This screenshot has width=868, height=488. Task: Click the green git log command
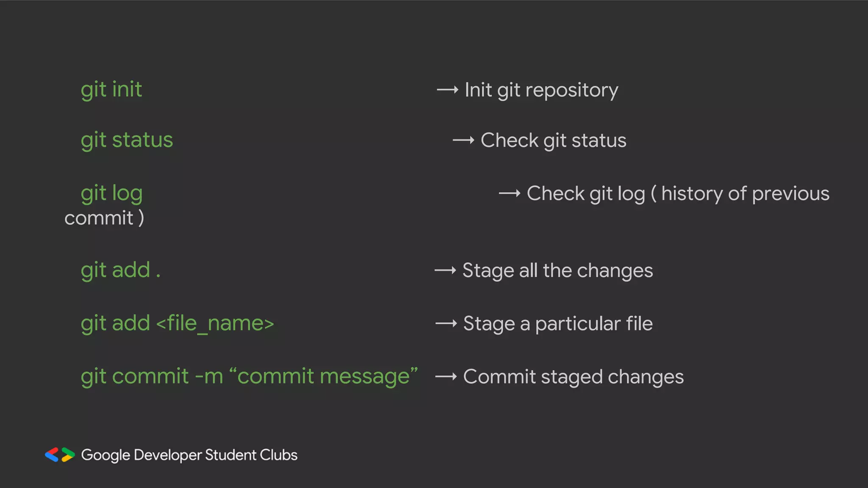coord(111,193)
